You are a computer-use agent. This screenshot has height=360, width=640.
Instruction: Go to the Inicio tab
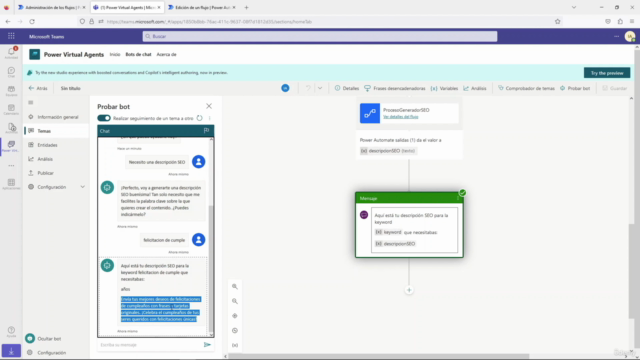tap(115, 54)
